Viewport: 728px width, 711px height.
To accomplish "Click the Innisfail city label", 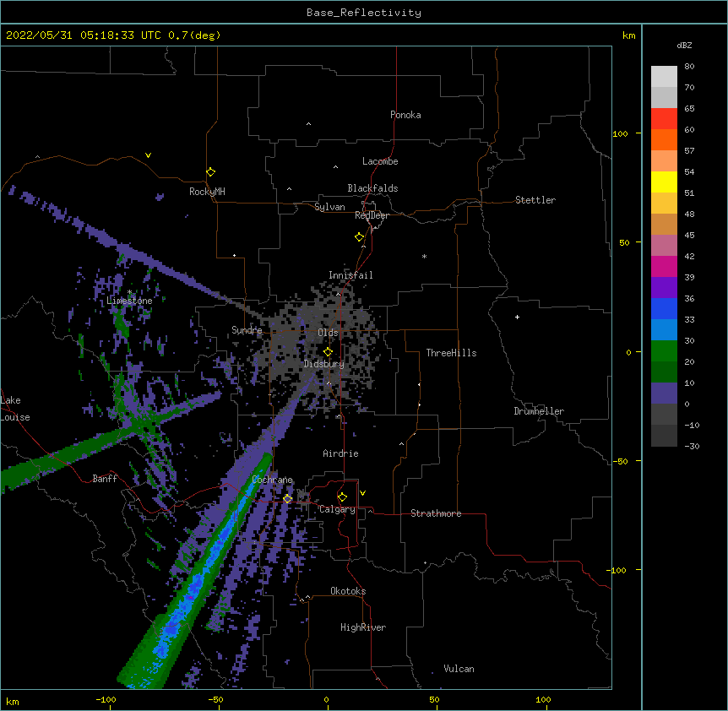I will [350, 275].
